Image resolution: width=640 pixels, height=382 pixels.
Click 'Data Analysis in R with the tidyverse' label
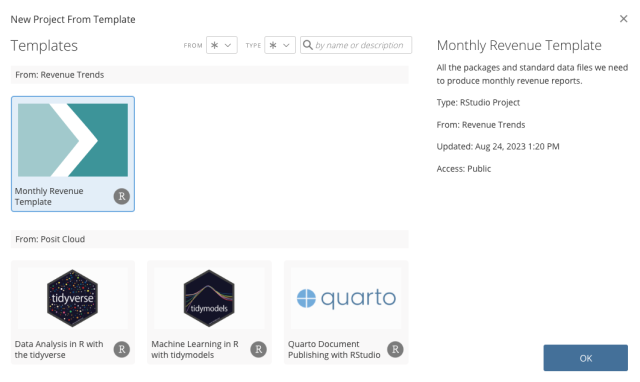click(x=59, y=349)
